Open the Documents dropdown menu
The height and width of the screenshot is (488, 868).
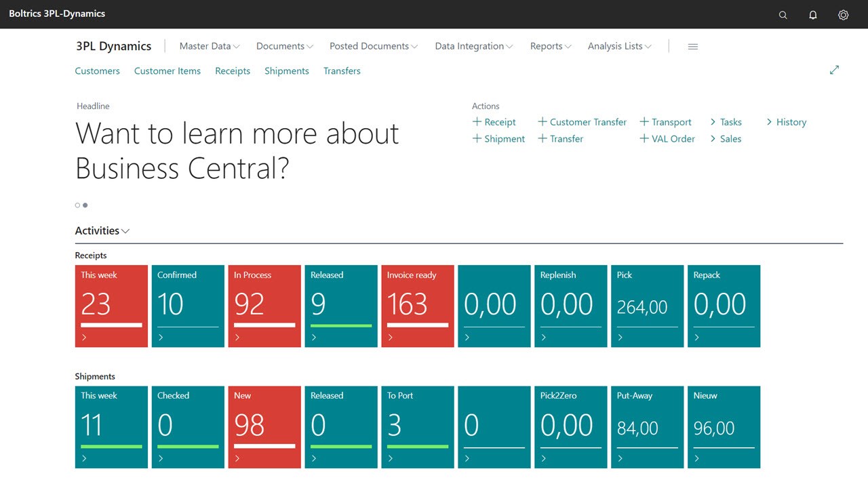(285, 46)
